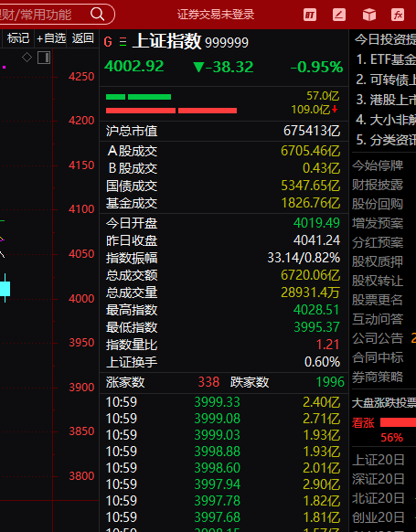Open 财报披露 info category
The height and width of the screenshot is (532, 416).
click(x=378, y=185)
